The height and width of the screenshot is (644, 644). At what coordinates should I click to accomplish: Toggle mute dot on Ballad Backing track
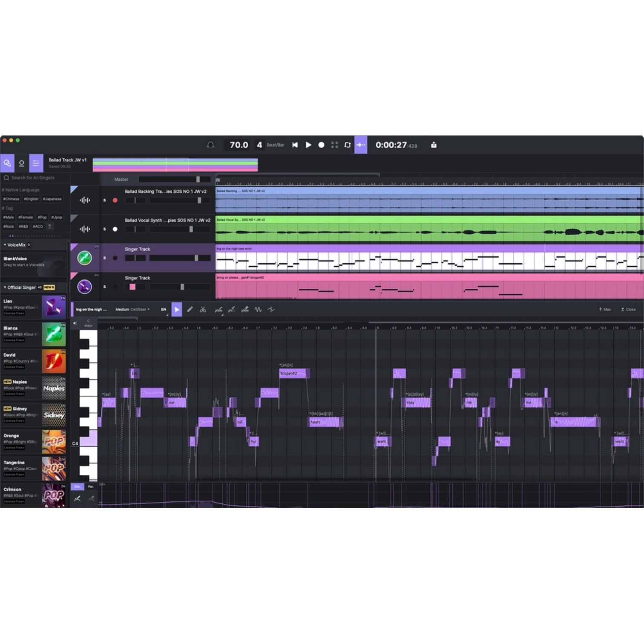pyautogui.click(x=115, y=200)
